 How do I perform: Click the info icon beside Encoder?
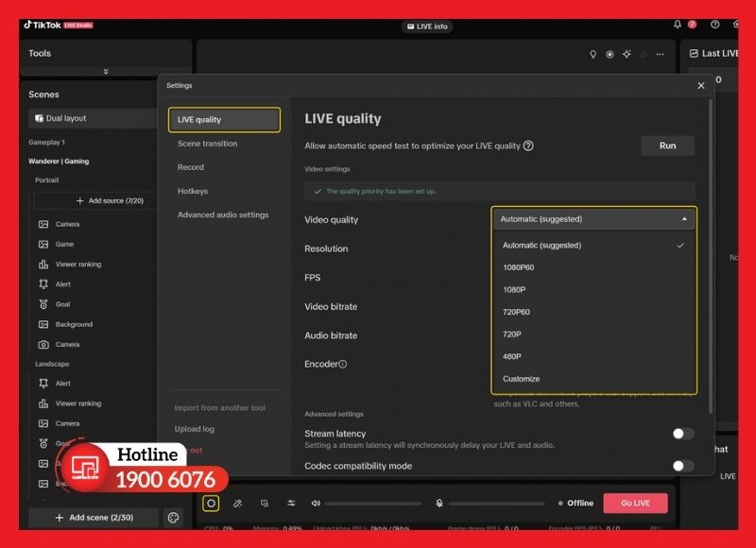click(x=343, y=365)
